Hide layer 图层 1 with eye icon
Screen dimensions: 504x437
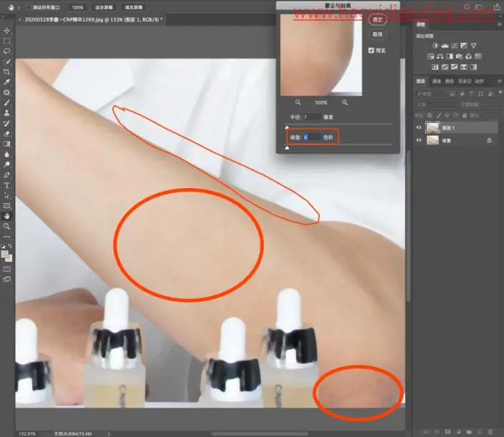pos(418,127)
